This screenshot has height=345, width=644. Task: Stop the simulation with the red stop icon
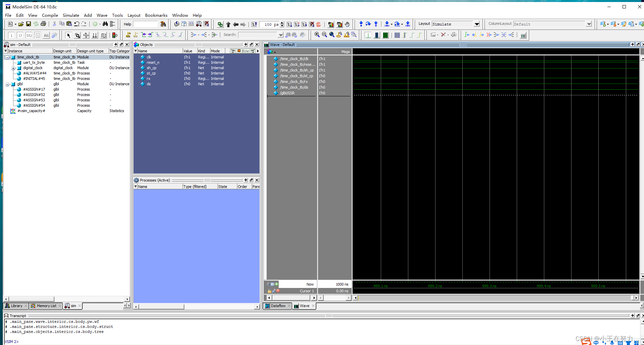click(319, 24)
